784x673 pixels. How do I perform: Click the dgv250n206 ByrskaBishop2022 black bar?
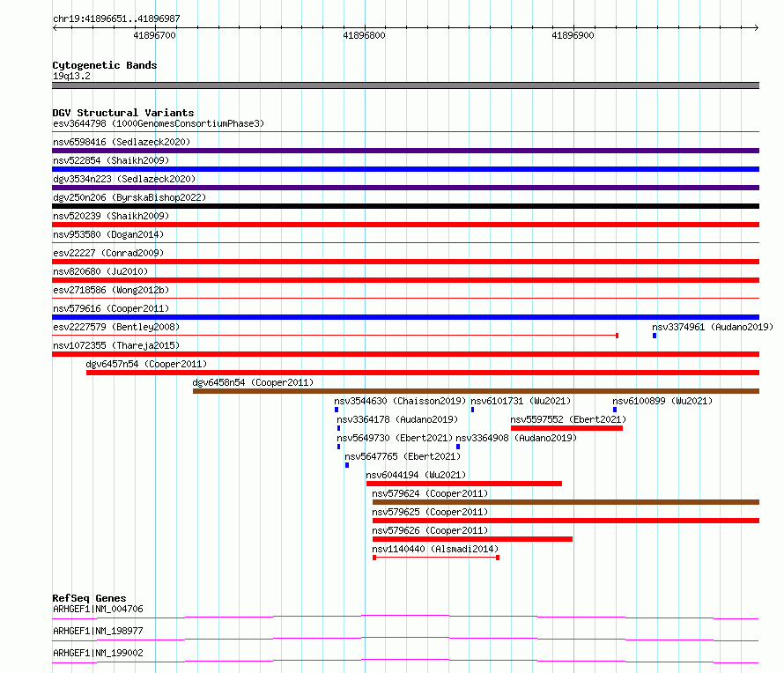coord(405,206)
